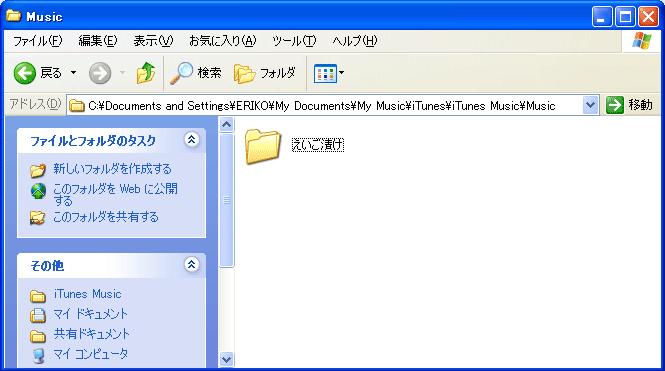Collapse the その他 panel
Image resolution: width=665 pixels, height=371 pixels.
click(191, 265)
